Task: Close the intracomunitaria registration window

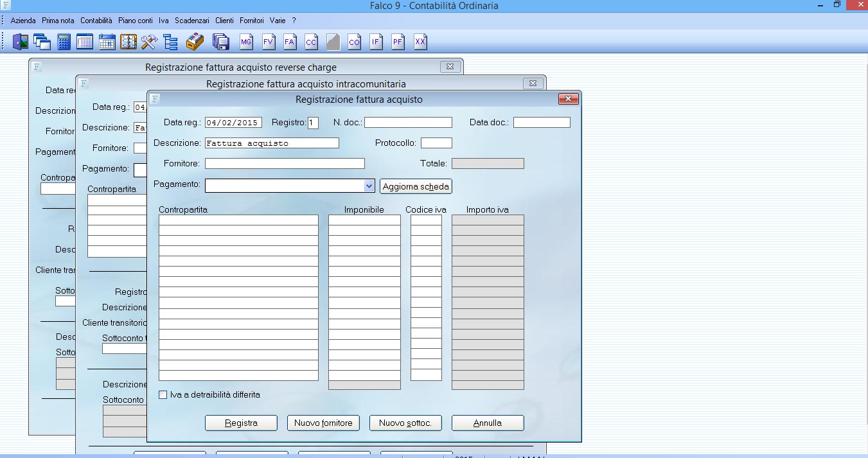Action: [533, 84]
